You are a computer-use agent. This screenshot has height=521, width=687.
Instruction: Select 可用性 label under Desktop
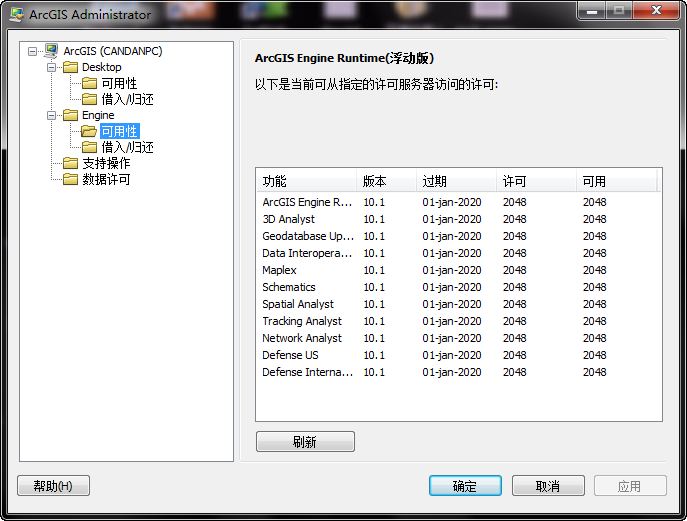pos(119,83)
